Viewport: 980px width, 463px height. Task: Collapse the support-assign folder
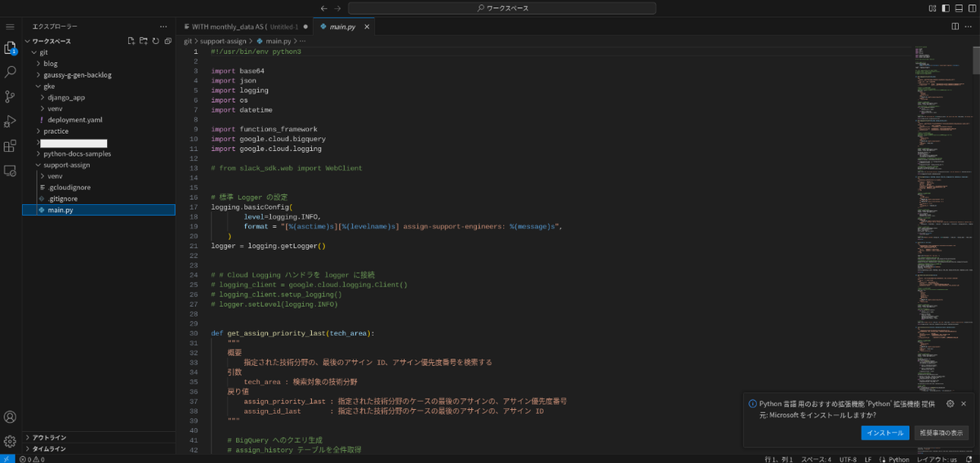[x=98, y=165]
